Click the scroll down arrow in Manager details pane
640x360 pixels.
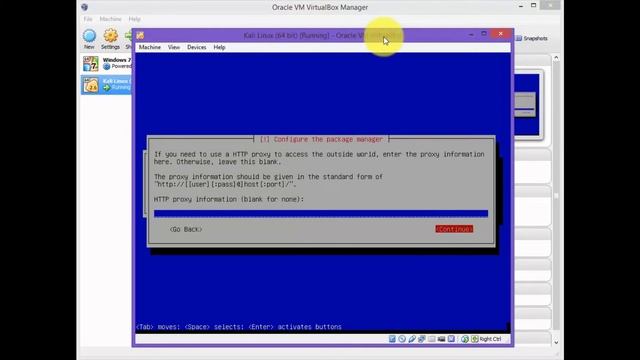[x=556, y=342]
